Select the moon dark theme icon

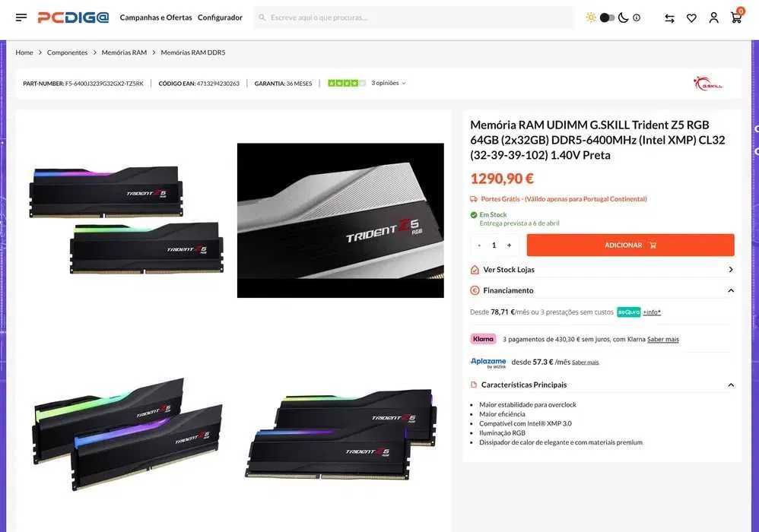624,18
